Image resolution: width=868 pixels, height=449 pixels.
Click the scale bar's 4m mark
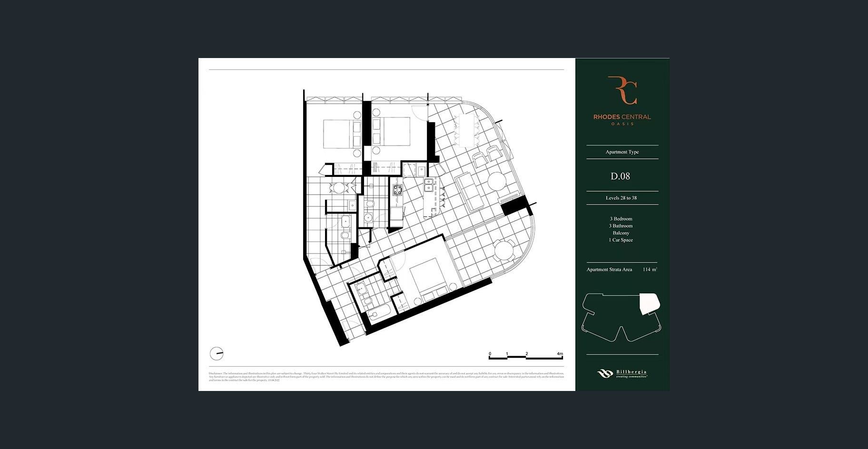coord(560,354)
